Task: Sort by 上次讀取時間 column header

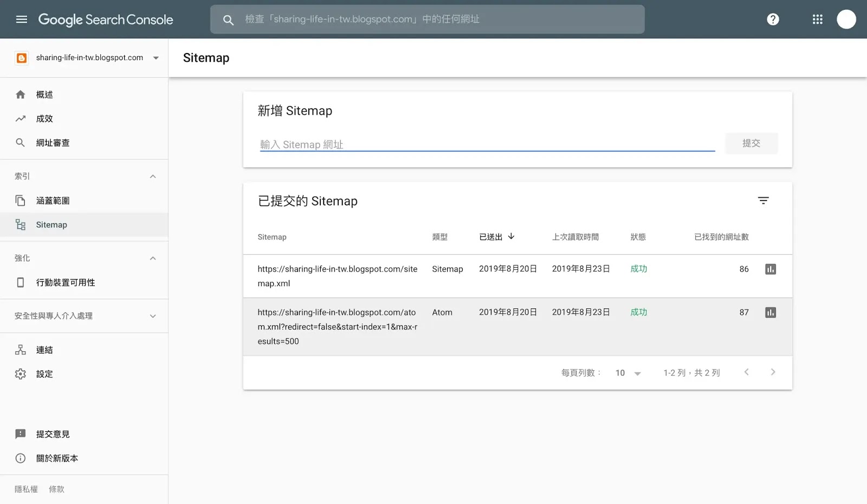Action: coord(575,237)
